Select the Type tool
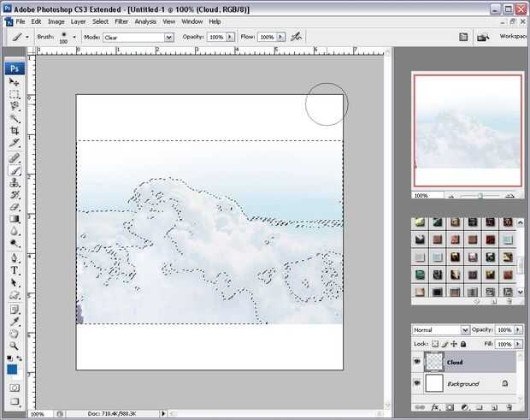The height and width of the screenshot is (420, 530). click(14, 270)
